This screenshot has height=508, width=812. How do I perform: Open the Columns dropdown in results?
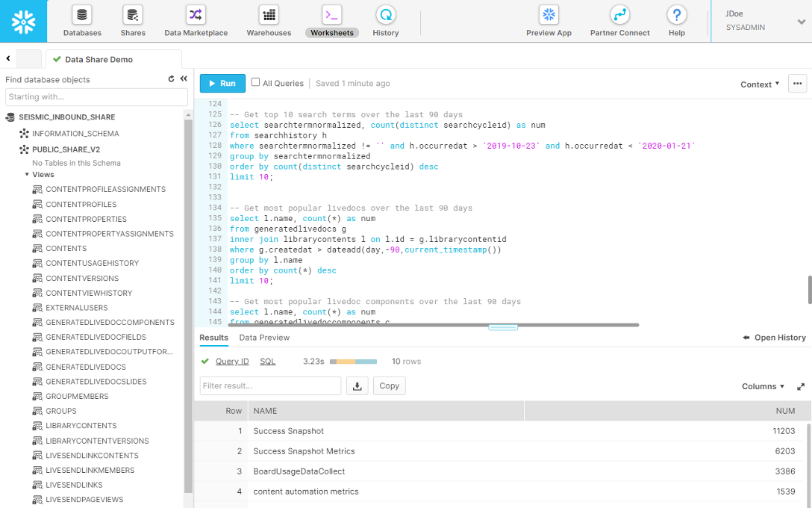tap(763, 386)
